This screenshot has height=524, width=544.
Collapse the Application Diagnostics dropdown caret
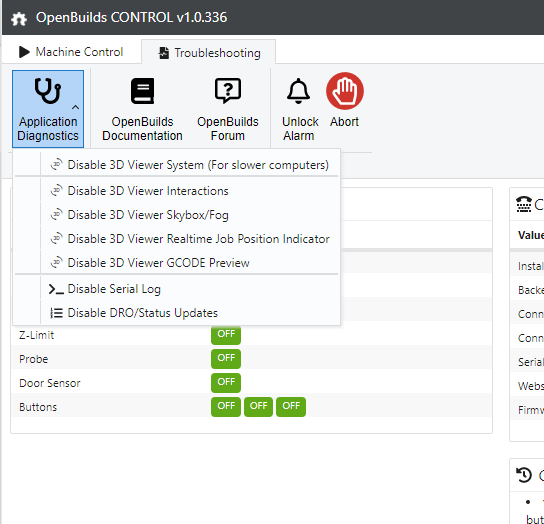coord(75,108)
